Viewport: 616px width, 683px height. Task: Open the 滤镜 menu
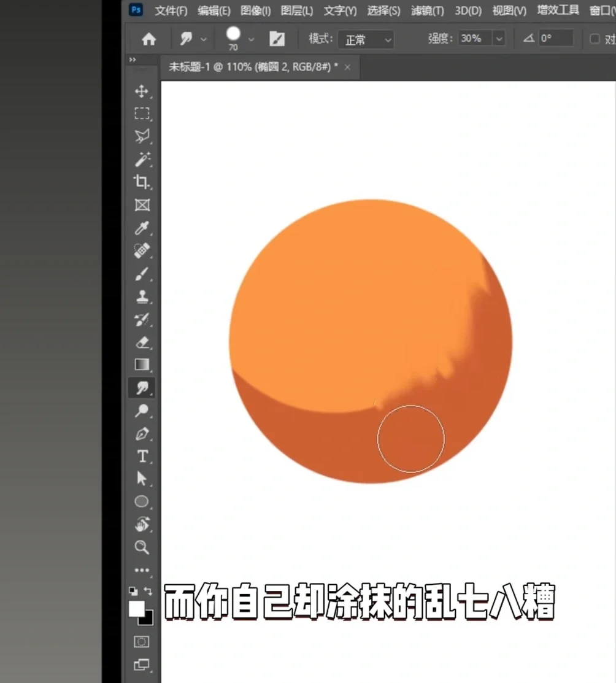click(427, 10)
